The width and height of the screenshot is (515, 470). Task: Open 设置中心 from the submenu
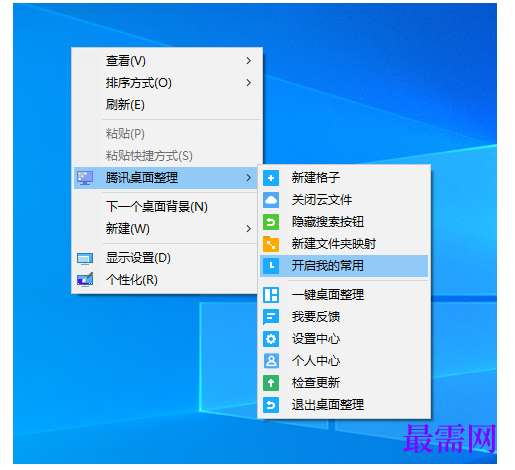coord(344,339)
